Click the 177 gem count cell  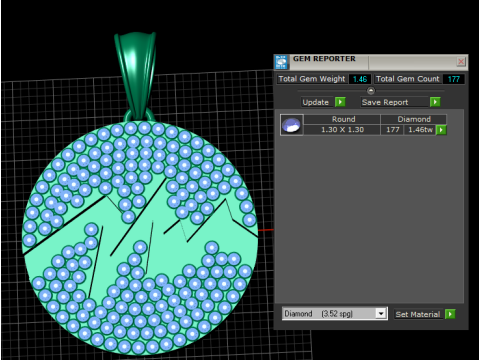[392, 130]
